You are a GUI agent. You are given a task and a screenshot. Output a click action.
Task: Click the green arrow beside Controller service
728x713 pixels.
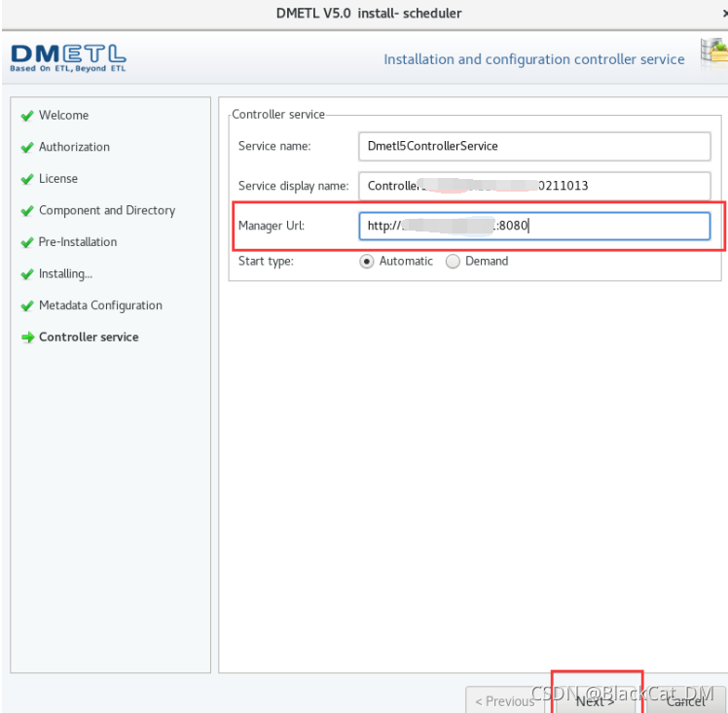[28, 338]
